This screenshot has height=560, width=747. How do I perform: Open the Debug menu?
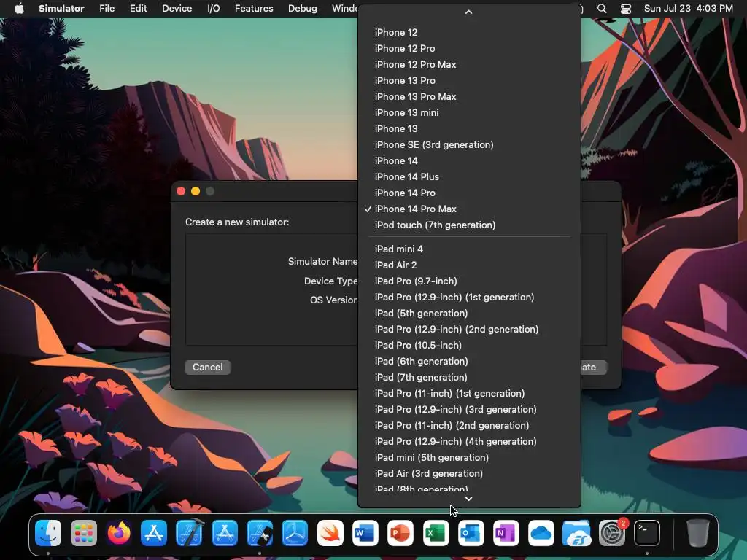(303, 9)
